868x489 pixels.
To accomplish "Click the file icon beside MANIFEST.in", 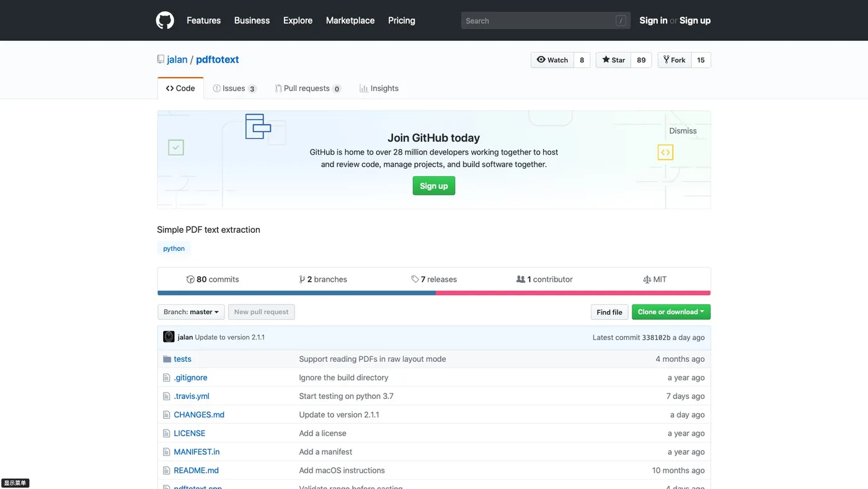I will (x=166, y=452).
